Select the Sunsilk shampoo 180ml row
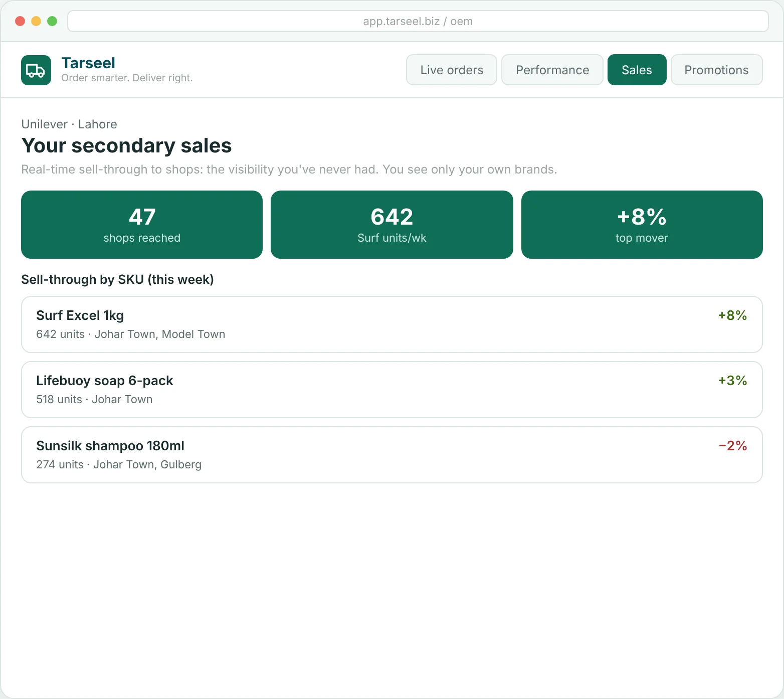Viewport: 784px width, 699px height. (x=392, y=455)
